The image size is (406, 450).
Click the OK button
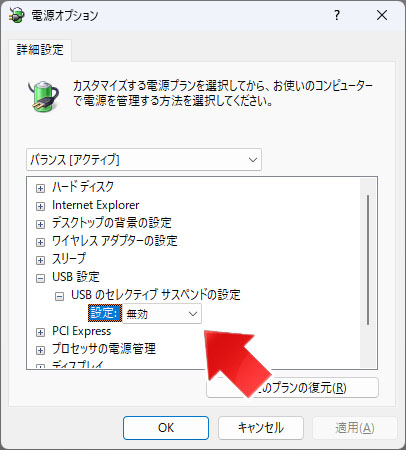coord(166,428)
